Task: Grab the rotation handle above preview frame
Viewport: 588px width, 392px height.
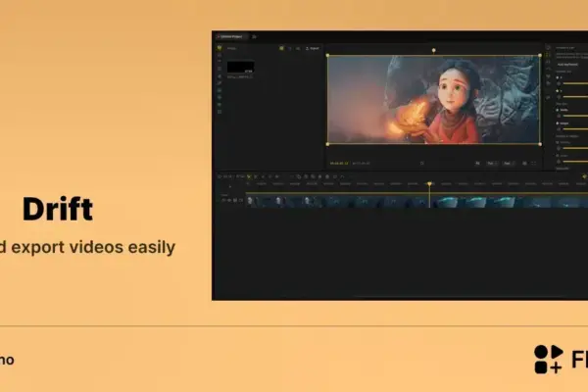Action: pos(433,50)
